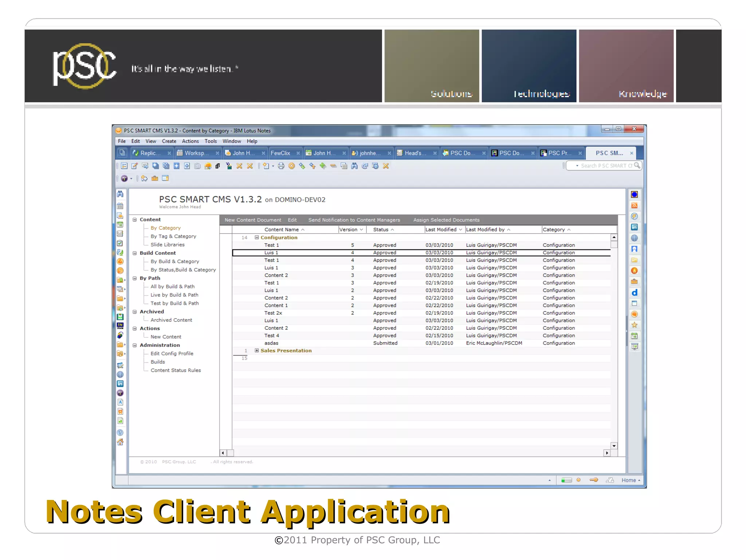Click the edit document pencil icon

(134, 166)
